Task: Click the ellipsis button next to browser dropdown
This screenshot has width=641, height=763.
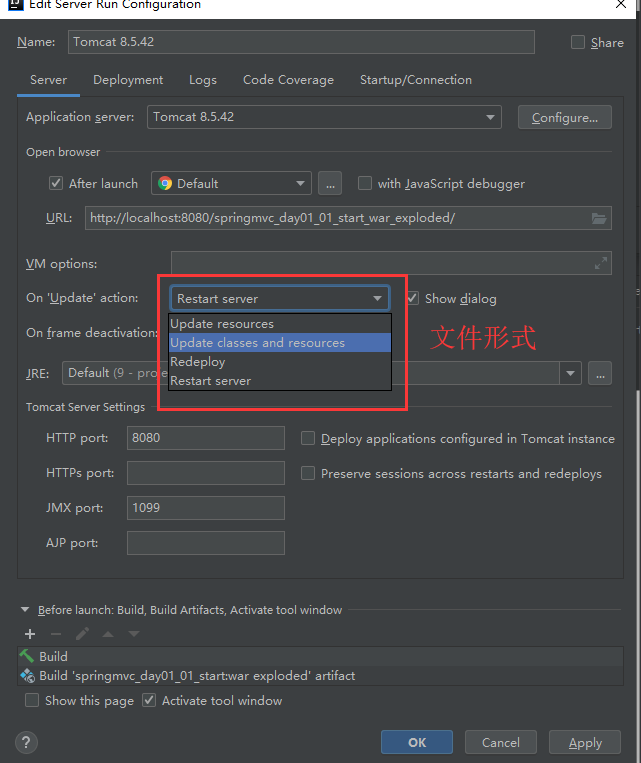Action: tap(330, 183)
